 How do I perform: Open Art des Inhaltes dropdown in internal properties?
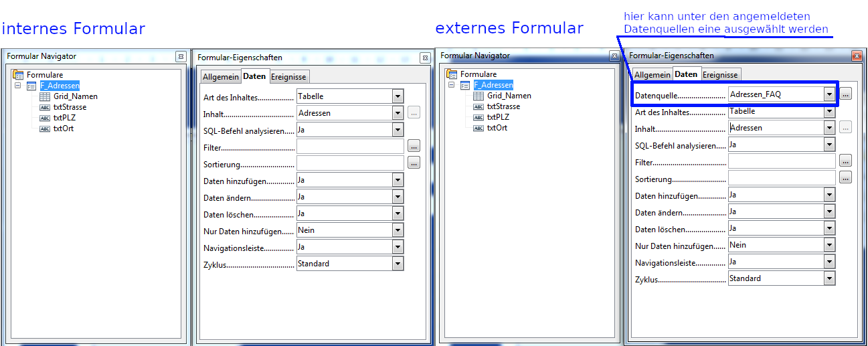[398, 96]
